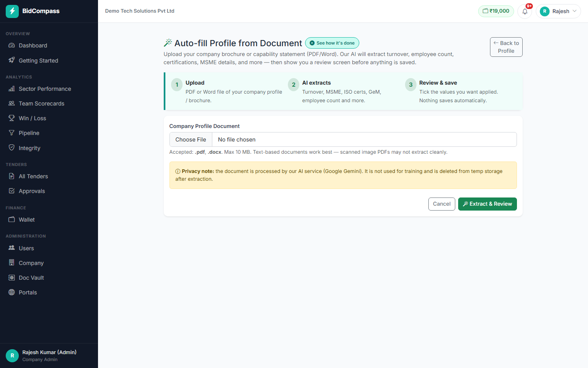Image resolution: width=588 pixels, height=368 pixels.
Task: Click the ₹19,000 wallet balance badge
Action: point(496,11)
